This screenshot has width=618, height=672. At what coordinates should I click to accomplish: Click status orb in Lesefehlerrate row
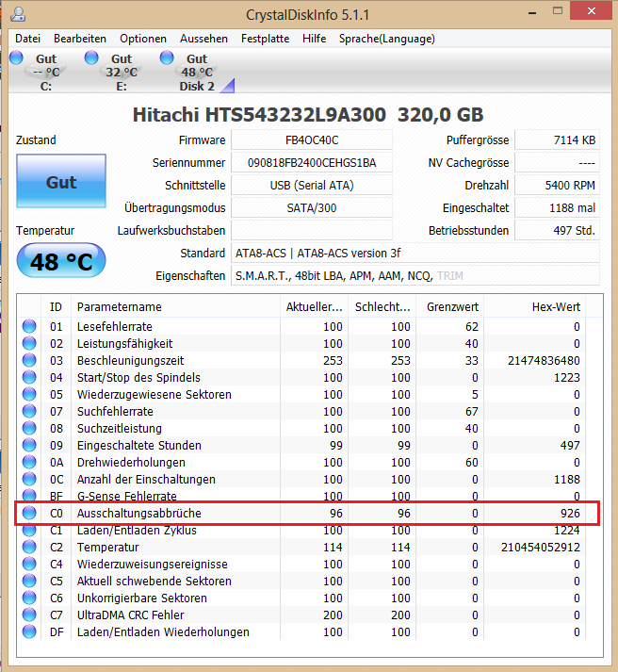pyautogui.click(x=29, y=326)
